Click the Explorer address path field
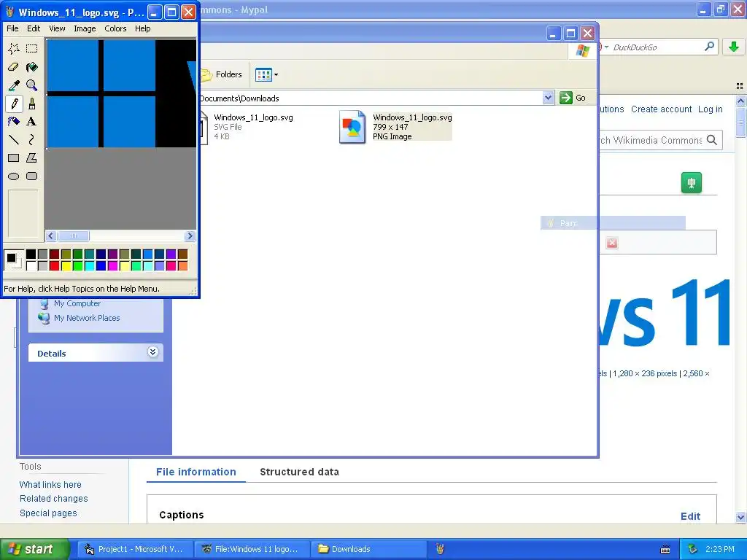 point(371,98)
